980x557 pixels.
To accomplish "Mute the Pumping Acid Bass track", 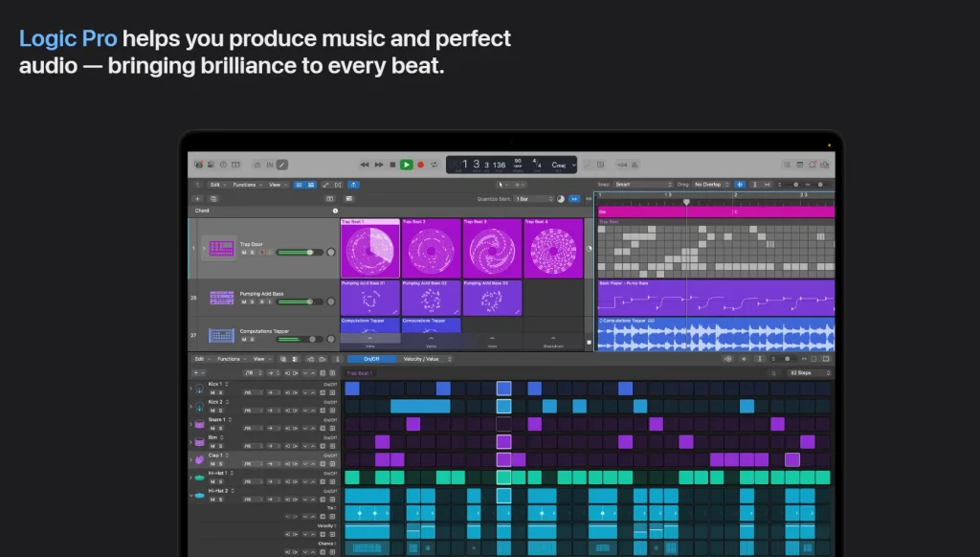I will (x=244, y=301).
